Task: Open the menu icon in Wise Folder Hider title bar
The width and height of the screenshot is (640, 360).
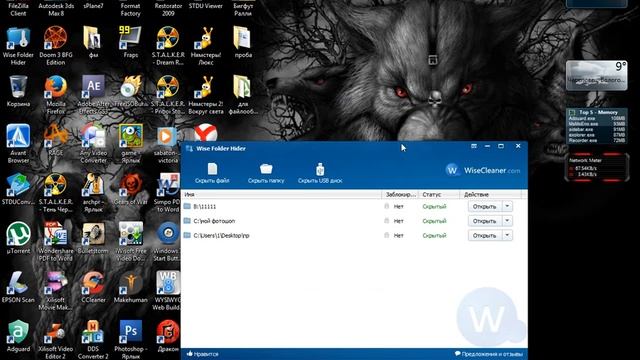Action: pos(474,146)
